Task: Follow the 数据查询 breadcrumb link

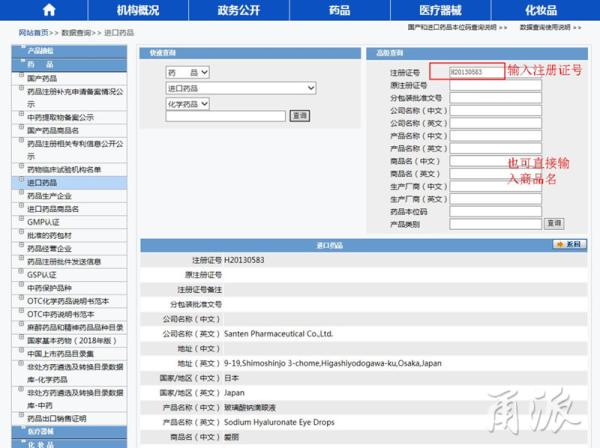Action: 77,33
